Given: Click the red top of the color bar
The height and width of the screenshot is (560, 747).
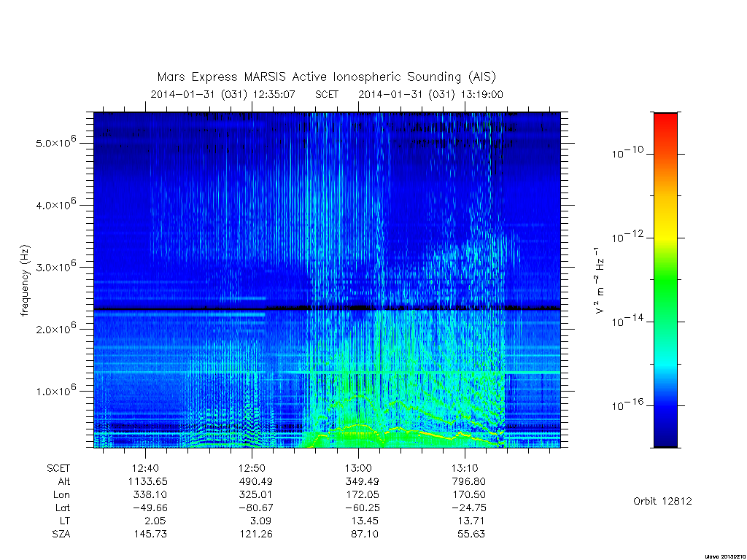Looking at the screenshot, I should tap(665, 120).
